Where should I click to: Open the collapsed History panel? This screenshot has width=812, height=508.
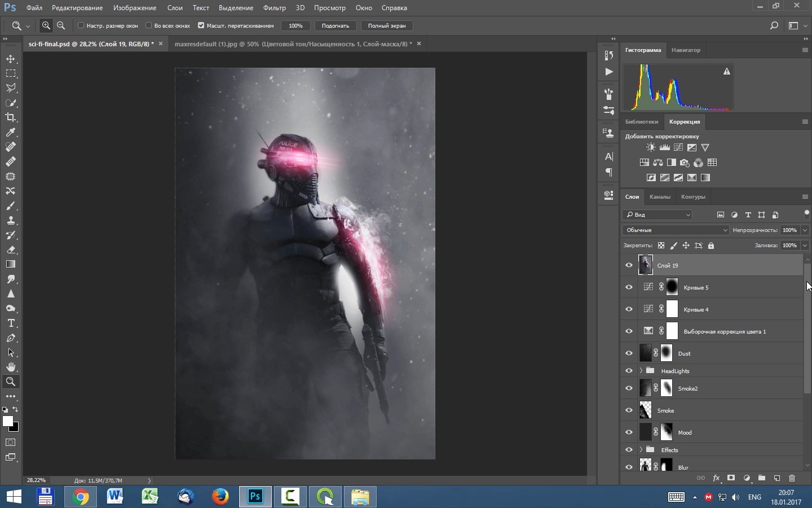tap(609, 55)
